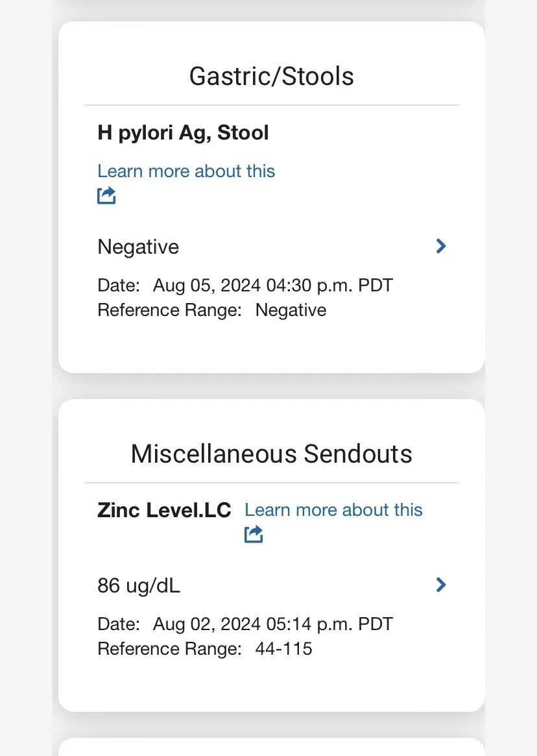Select the Negative result value
This screenshot has height=756, width=537.
coord(138,247)
